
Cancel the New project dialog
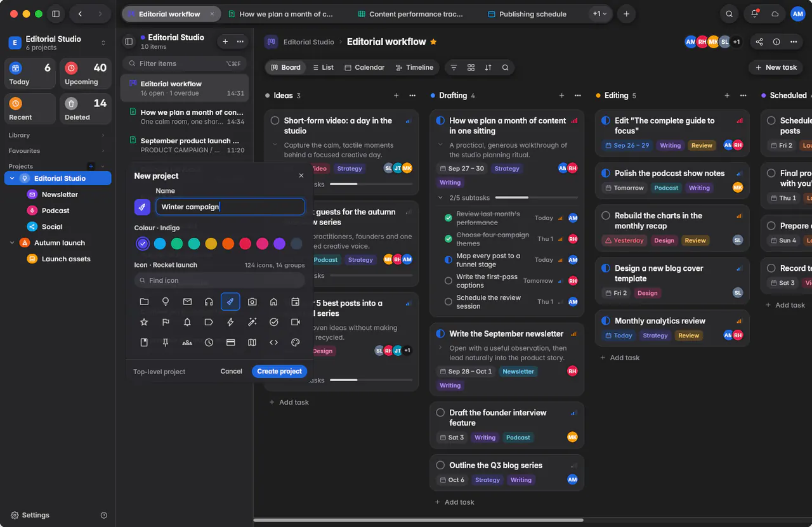[231, 372]
